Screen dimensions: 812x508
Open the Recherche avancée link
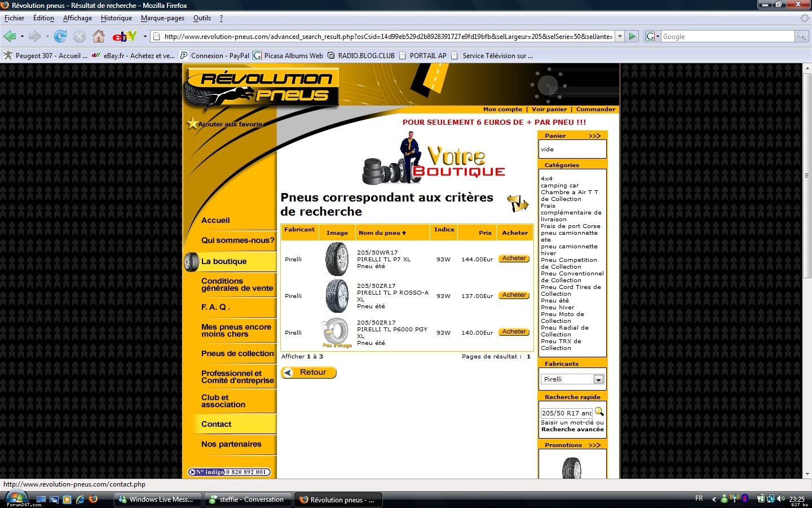point(572,430)
